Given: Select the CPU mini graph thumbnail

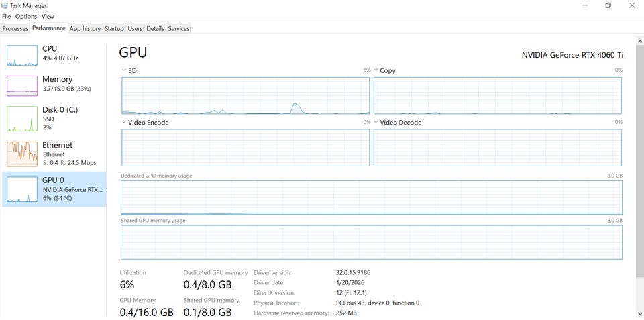Looking at the screenshot, I should pos(21,56).
